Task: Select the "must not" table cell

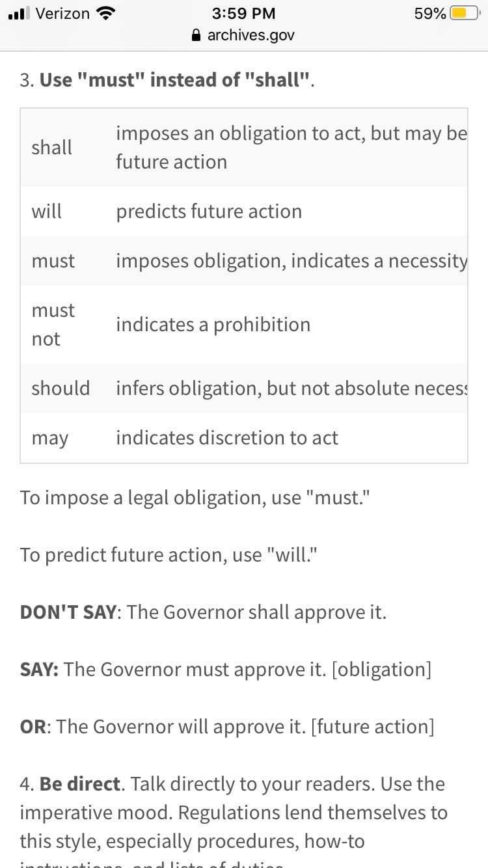Action: click(53, 324)
